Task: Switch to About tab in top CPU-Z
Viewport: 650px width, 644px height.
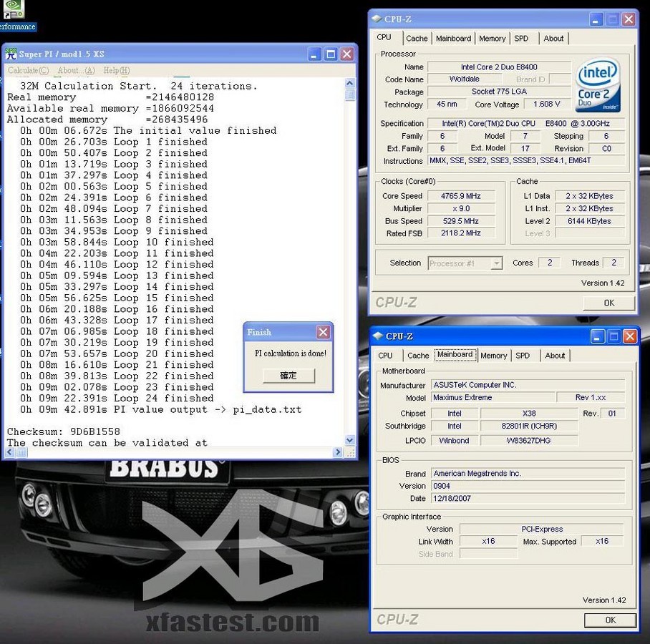Action: pos(553,39)
